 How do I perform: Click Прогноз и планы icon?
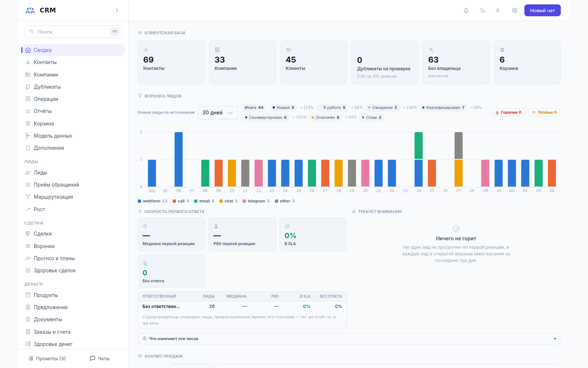click(28, 258)
